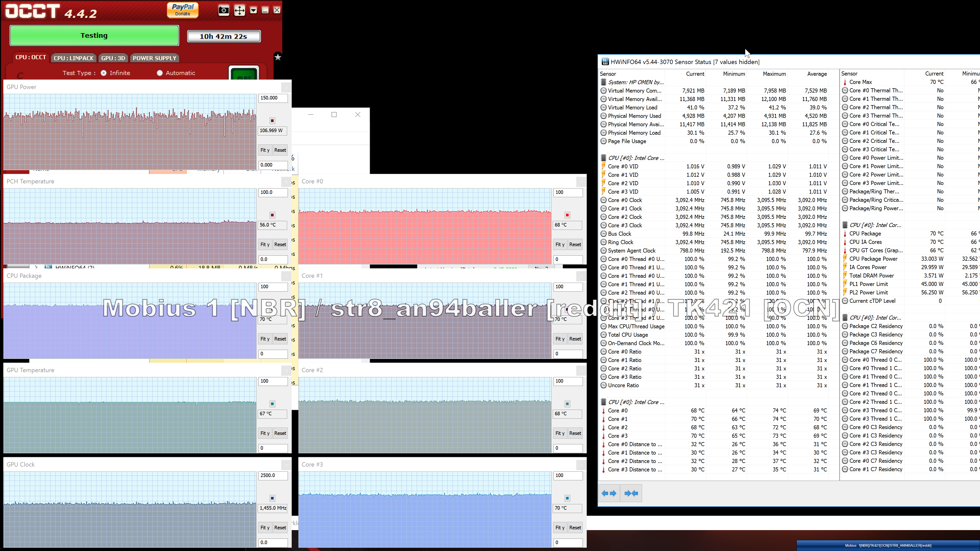Select the Package C2 Residency row
980x551 pixels.
pyautogui.click(x=910, y=326)
